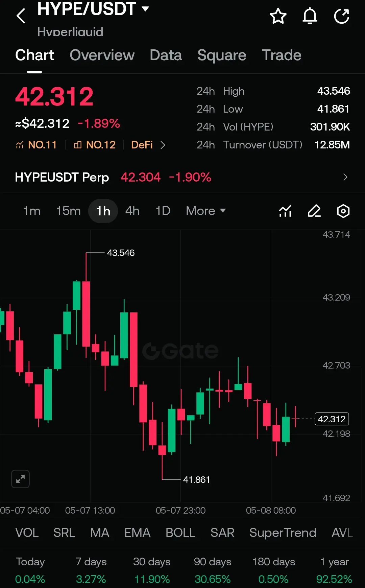Toggle the SRL indicator
This screenshot has height=588, width=365.
point(64,533)
